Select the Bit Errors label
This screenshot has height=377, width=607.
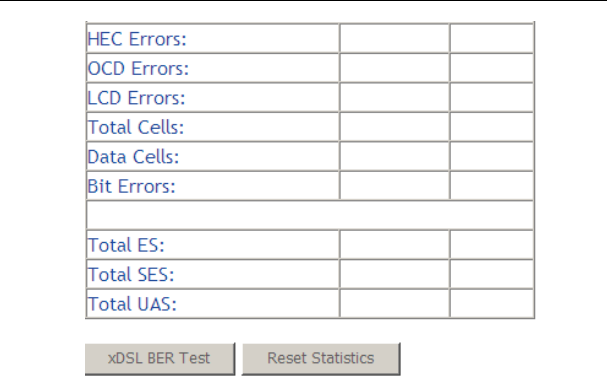pyautogui.click(x=131, y=186)
